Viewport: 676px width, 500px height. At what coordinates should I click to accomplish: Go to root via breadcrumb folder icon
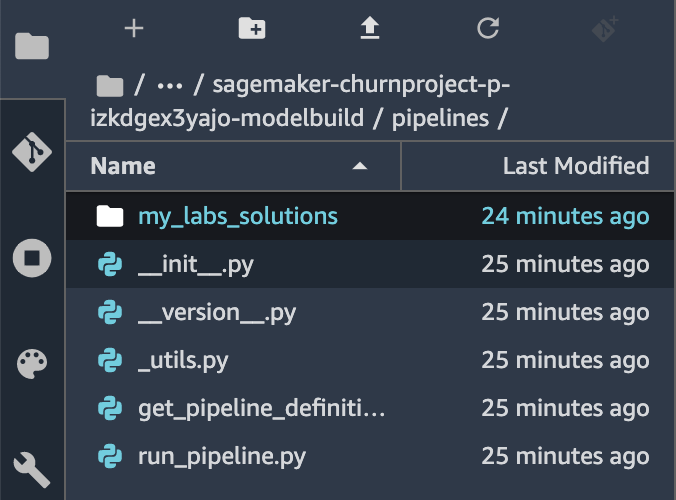pyautogui.click(x=110, y=85)
